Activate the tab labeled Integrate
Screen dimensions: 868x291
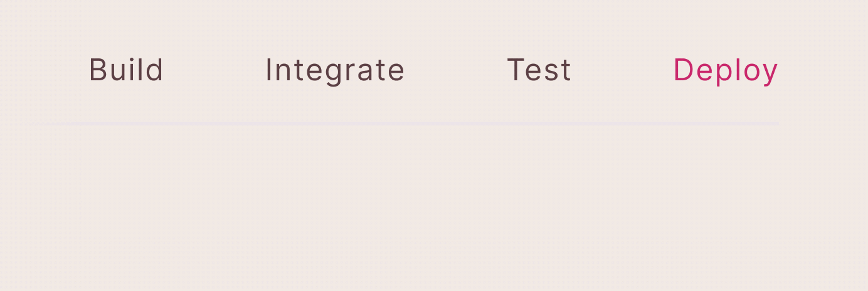coord(335,70)
